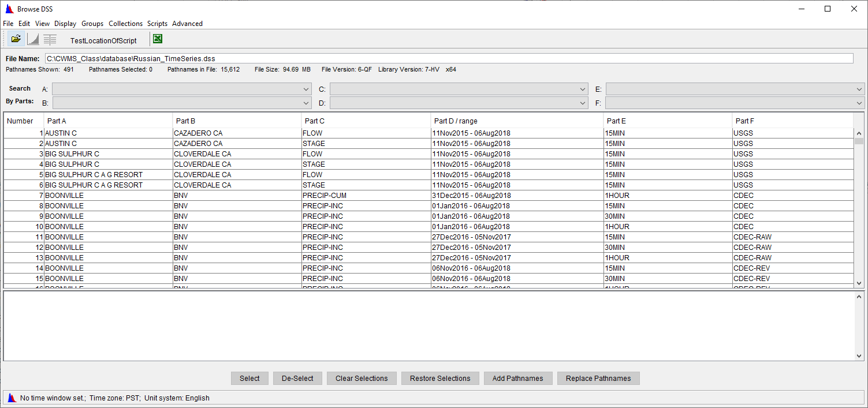
Task: Click the Browse DSS title bar app icon
Action: [9, 9]
